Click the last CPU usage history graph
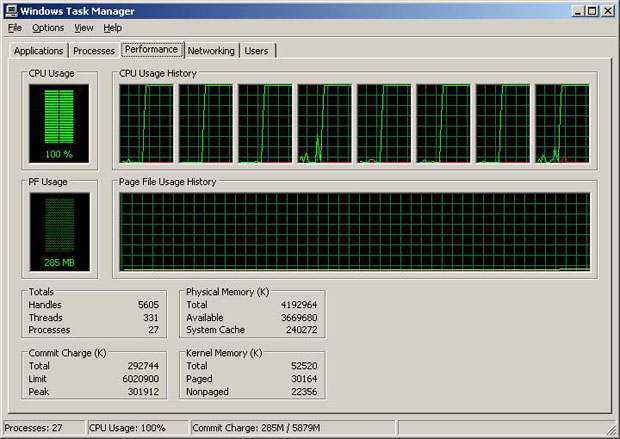Screen dimensions: 620x439 coord(562,124)
